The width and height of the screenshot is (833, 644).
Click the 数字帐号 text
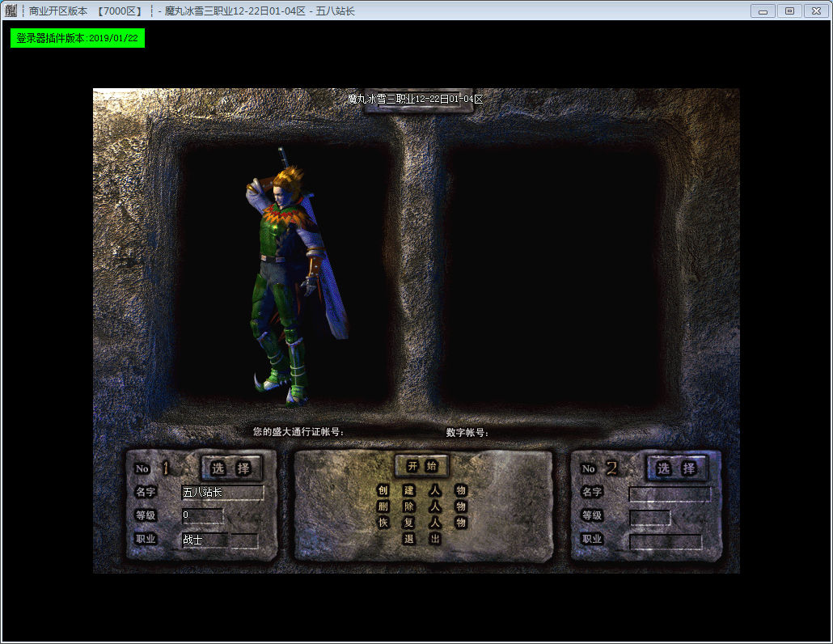point(467,433)
